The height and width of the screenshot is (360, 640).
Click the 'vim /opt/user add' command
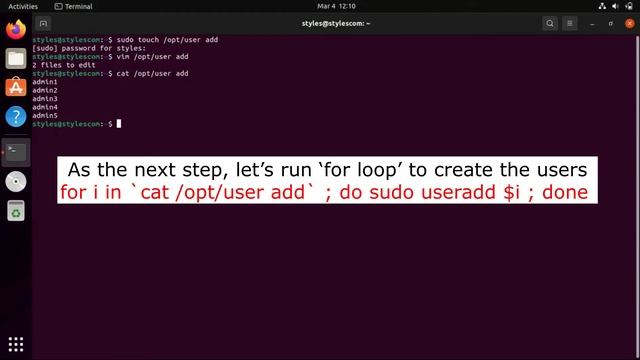153,57
